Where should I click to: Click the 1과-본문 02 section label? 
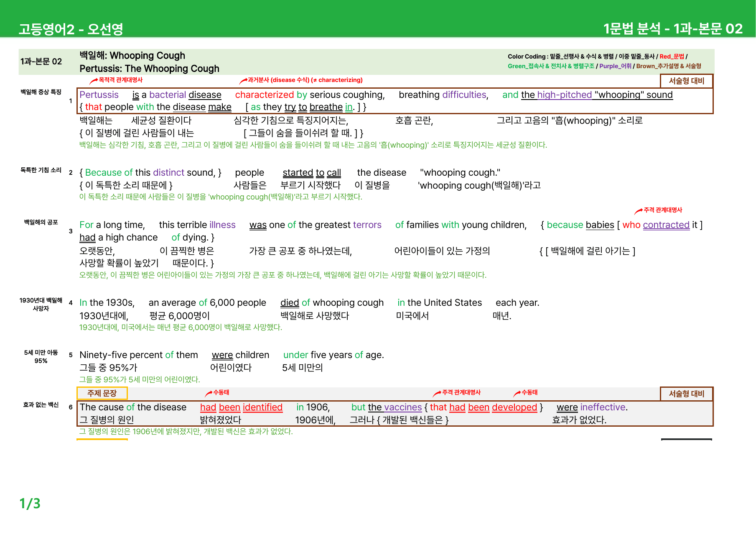41,61
